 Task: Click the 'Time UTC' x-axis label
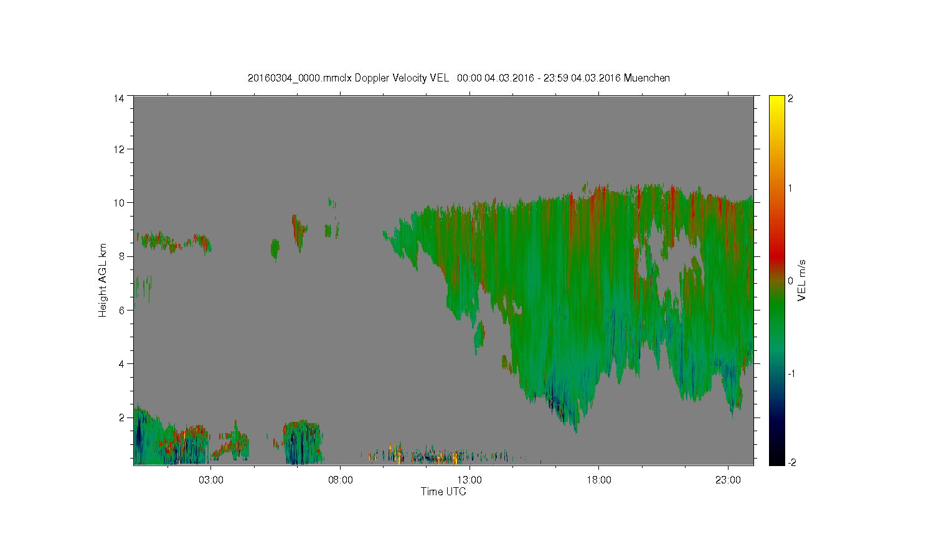click(443, 492)
